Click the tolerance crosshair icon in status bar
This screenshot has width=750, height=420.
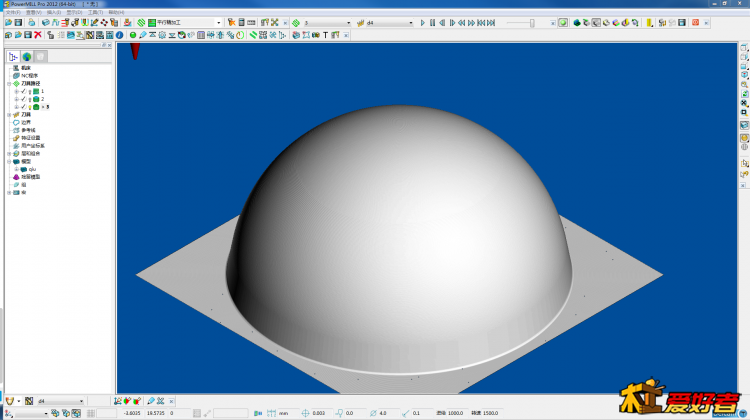[305, 413]
